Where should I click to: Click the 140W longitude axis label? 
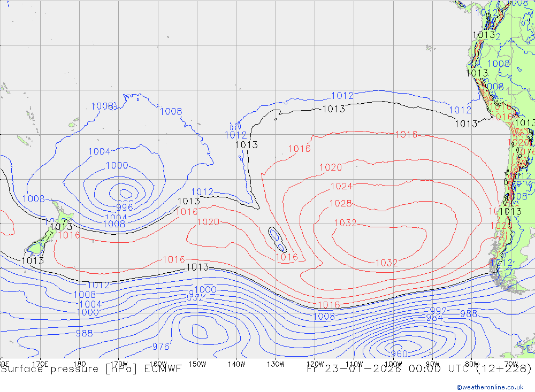click(236, 364)
